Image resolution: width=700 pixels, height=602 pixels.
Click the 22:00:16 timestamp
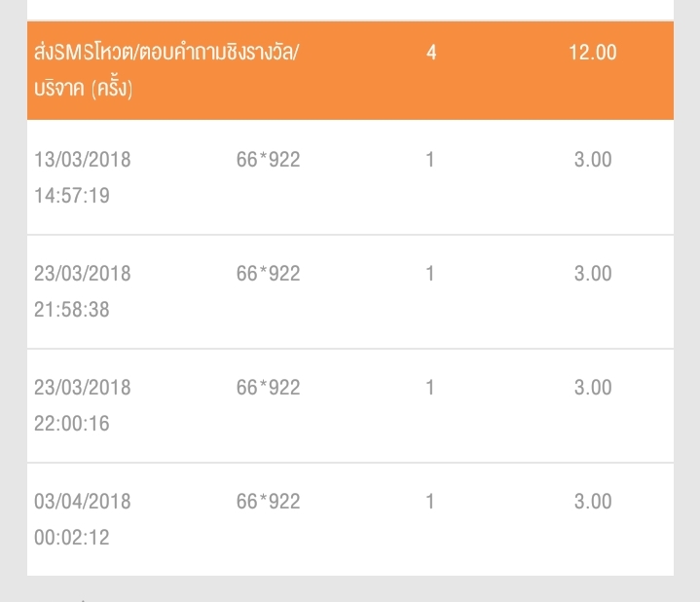[x=72, y=424]
